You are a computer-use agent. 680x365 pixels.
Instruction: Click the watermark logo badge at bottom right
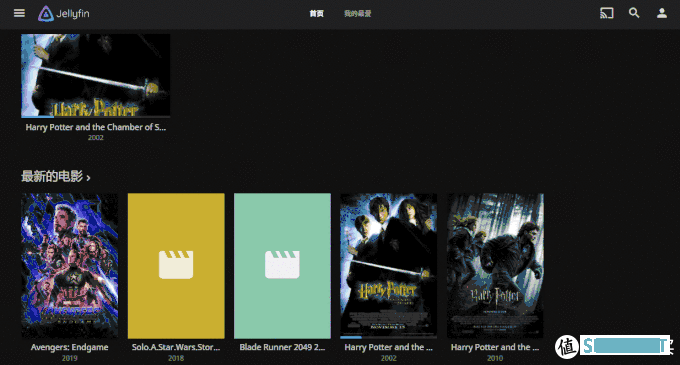(x=567, y=347)
